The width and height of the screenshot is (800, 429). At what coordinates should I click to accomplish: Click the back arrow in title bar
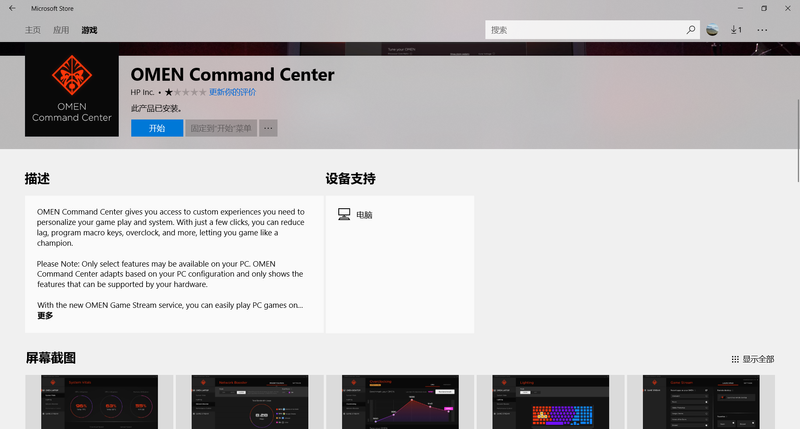tap(11, 8)
